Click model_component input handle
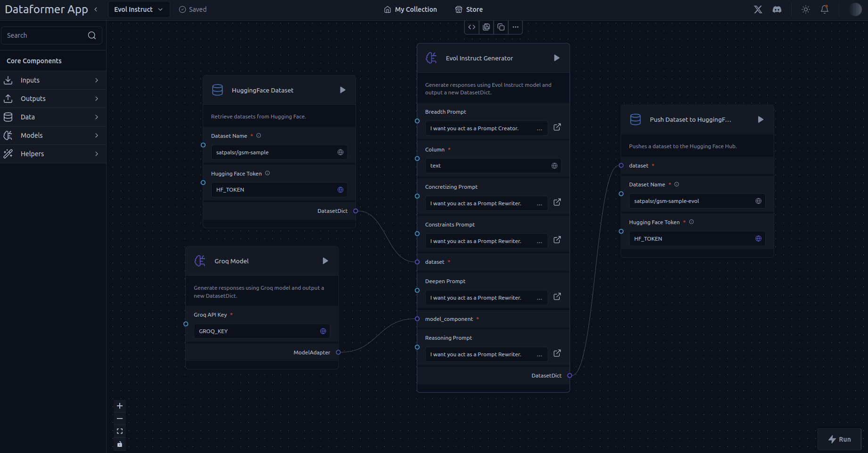The height and width of the screenshot is (453, 868). point(417,319)
